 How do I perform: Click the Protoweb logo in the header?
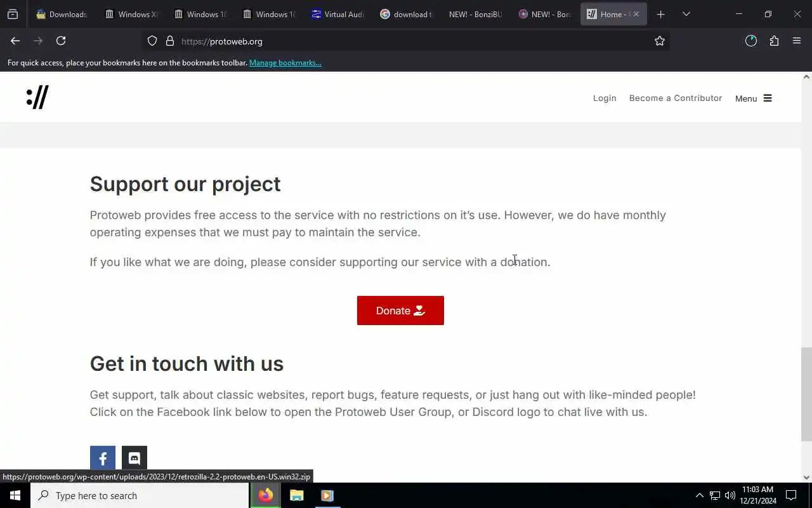(x=37, y=97)
